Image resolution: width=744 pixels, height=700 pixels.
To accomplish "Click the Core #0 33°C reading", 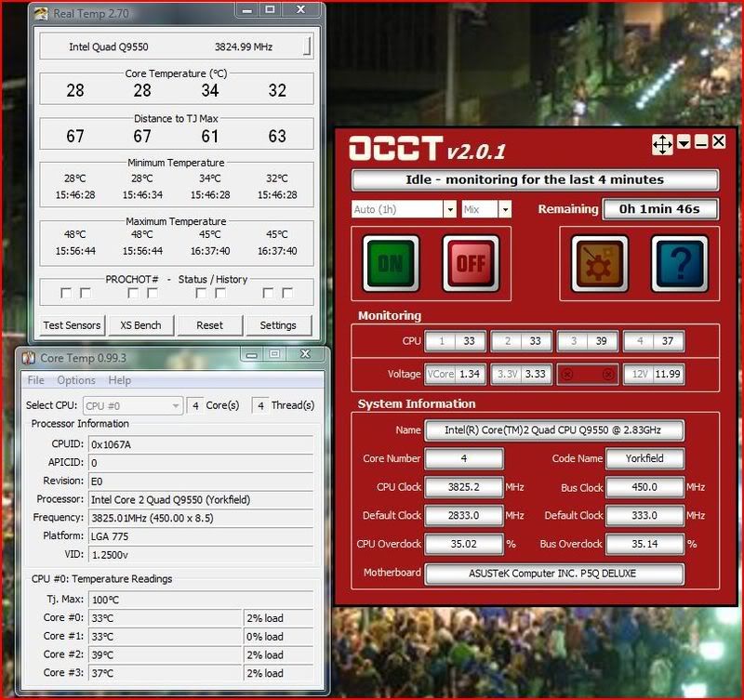I will [x=166, y=618].
